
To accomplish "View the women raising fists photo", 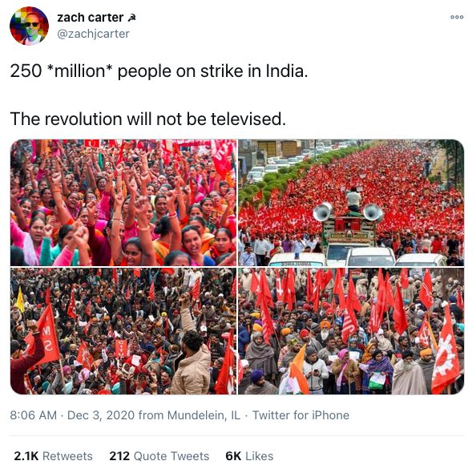I will pyautogui.click(x=123, y=203).
